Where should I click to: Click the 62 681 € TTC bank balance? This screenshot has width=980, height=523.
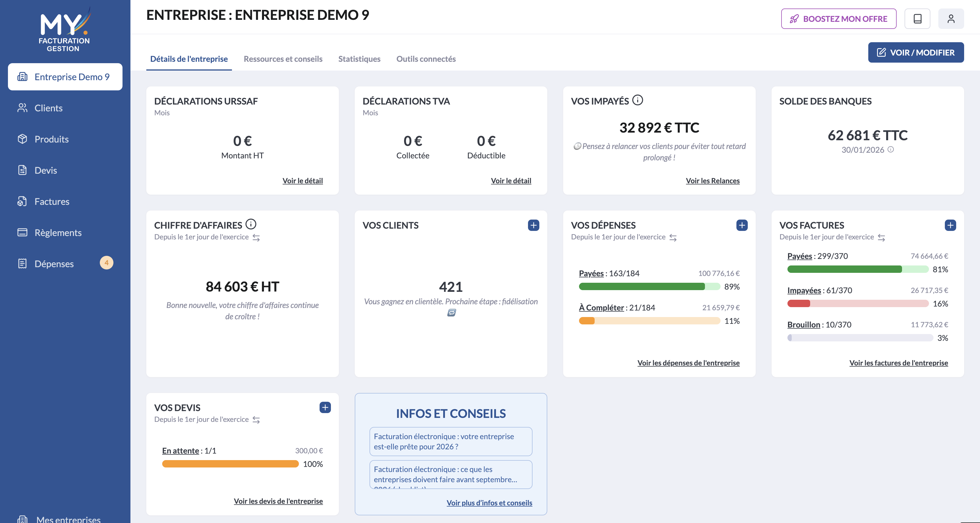pyautogui.click(x=868, y=135)
